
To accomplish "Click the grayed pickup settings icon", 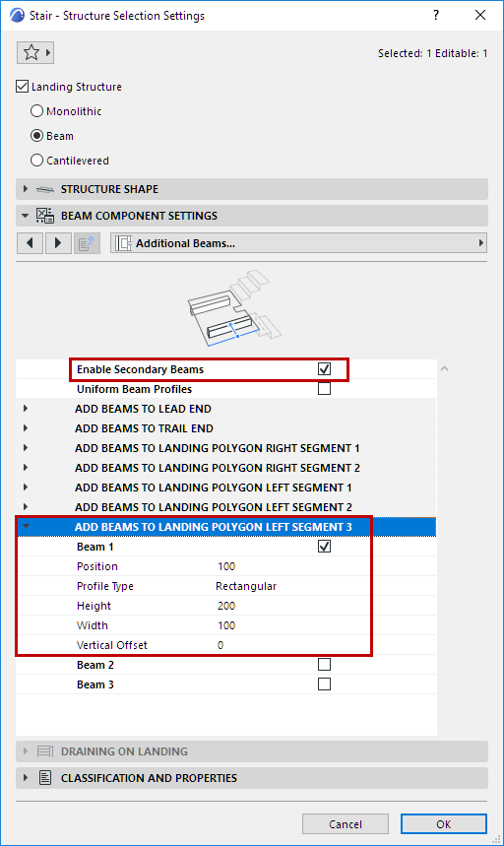I will [87, 243].
